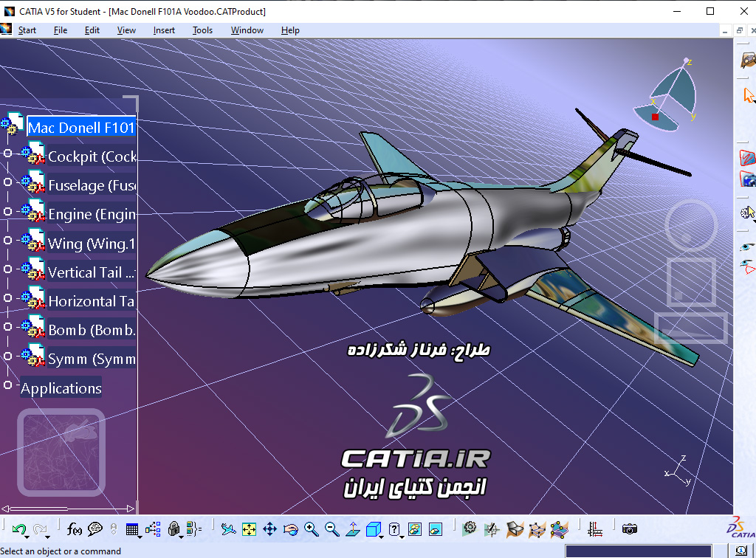Expand the Symm tree node
Image resolution: width=756 pixels, height=558 pixels.
[x=7, y=356]
